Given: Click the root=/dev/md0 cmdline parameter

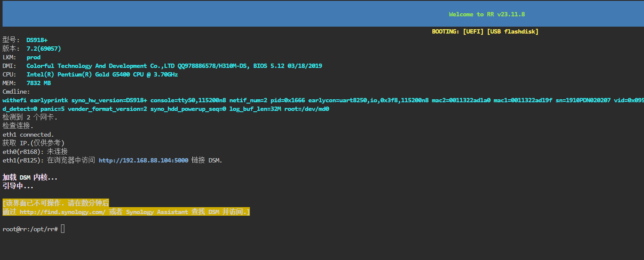Looking at the screenshot, I should tap(307, 109).
